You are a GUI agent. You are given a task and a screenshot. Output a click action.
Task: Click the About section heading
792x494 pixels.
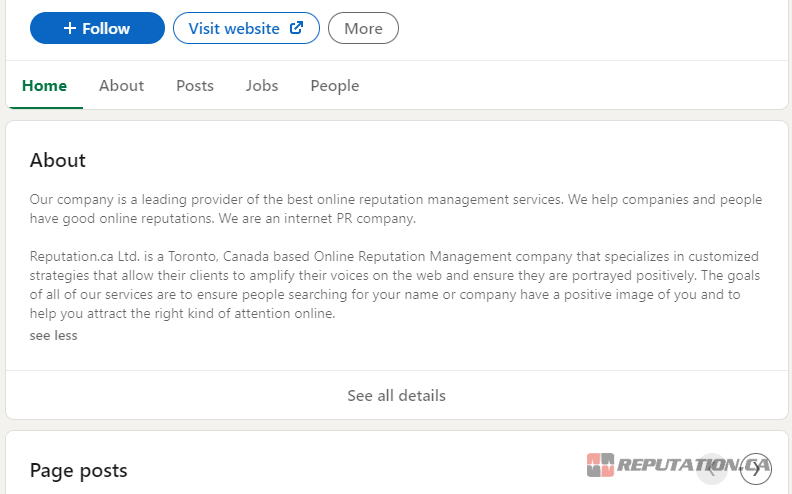click(x=58, y=161)
